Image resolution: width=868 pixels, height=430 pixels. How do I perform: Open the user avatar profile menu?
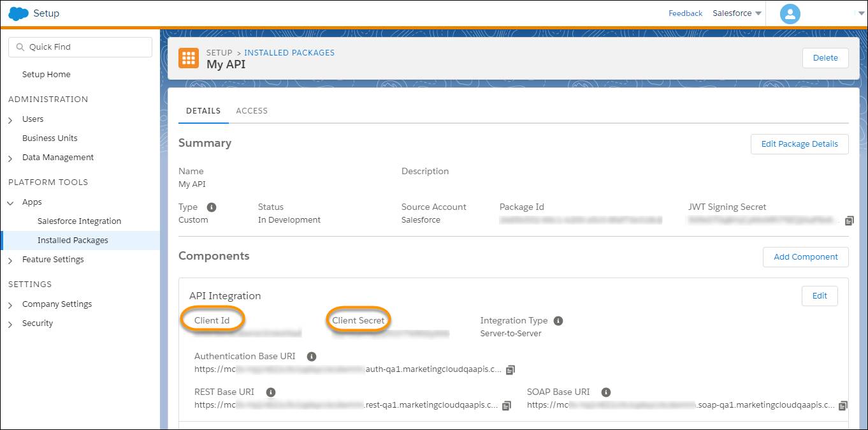click(790, 13)
